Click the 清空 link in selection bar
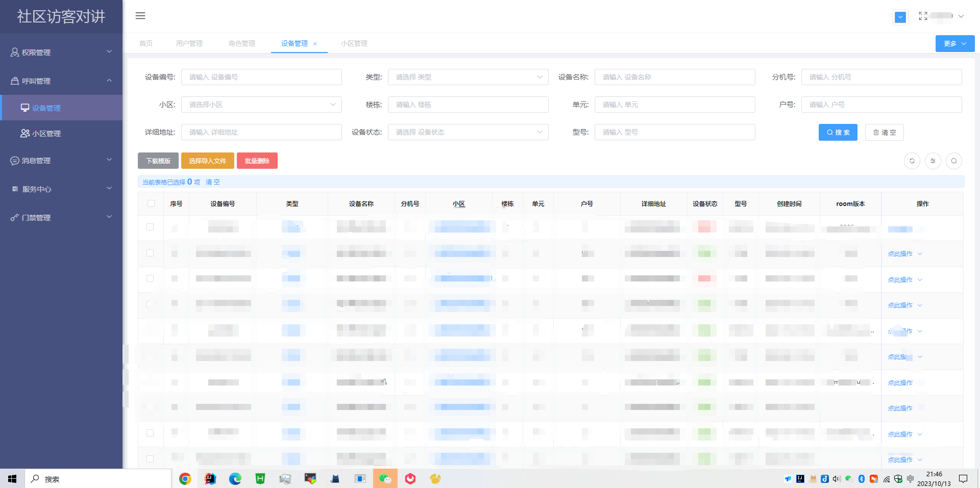 [x=213, y=182]
